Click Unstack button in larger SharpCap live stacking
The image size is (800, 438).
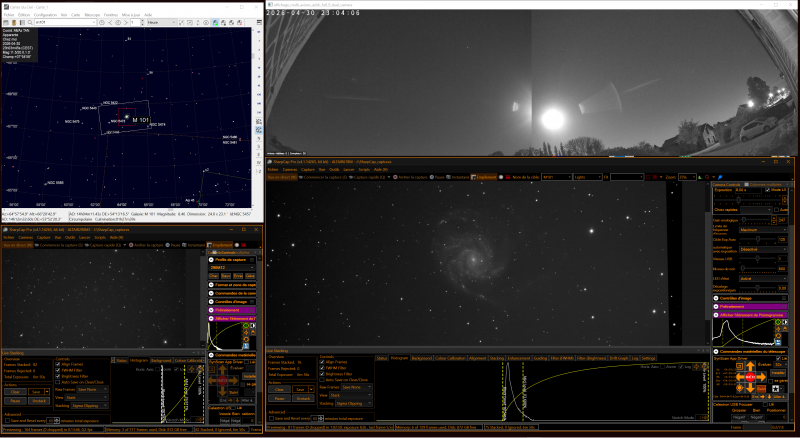303,398
